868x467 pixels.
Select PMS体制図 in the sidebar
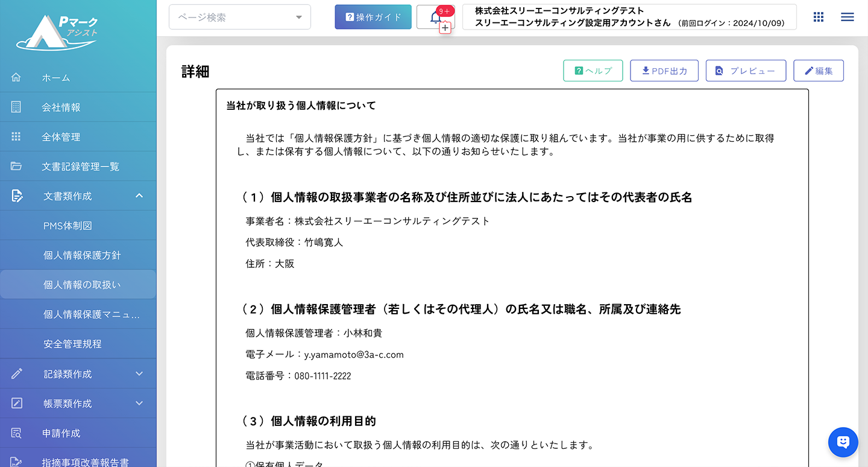click(68, 226)
